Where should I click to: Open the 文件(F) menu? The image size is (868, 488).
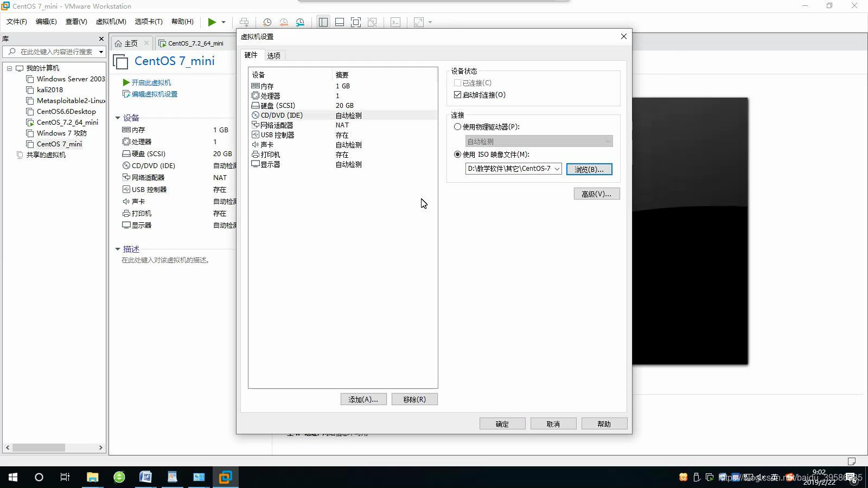click(x=17, y=22)
